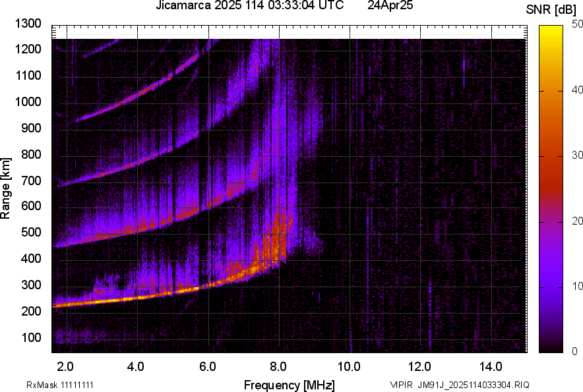Click the 'SNR [dB]' colorbar title
Screen dimensions: 583x392
pyautogui.click(x=551, y=10)
